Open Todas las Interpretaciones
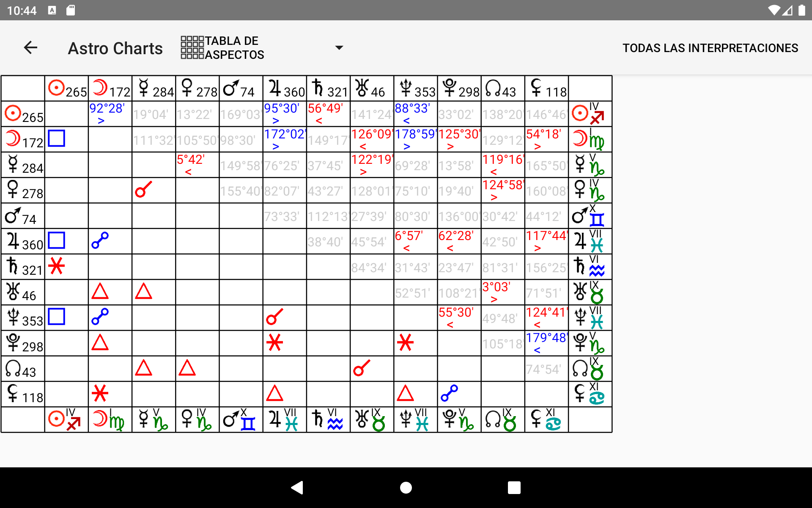 click(710, 48)
